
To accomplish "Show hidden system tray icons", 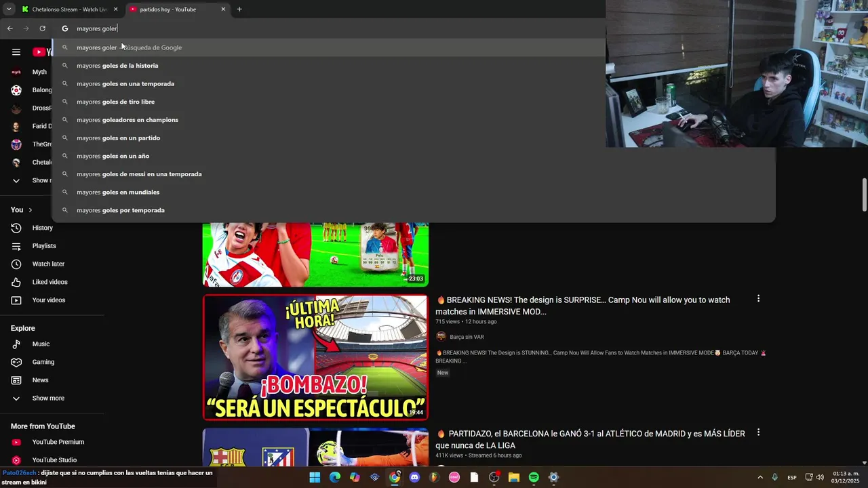I will tap(760, 477).
